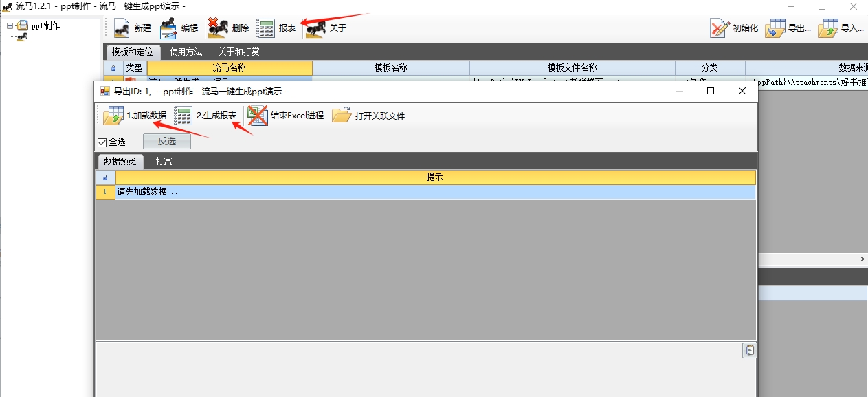The width and height of the screenshot is (868, 397).
Task: Click clipboard icon in lower text panel
Action: click(x=749, y=351)
